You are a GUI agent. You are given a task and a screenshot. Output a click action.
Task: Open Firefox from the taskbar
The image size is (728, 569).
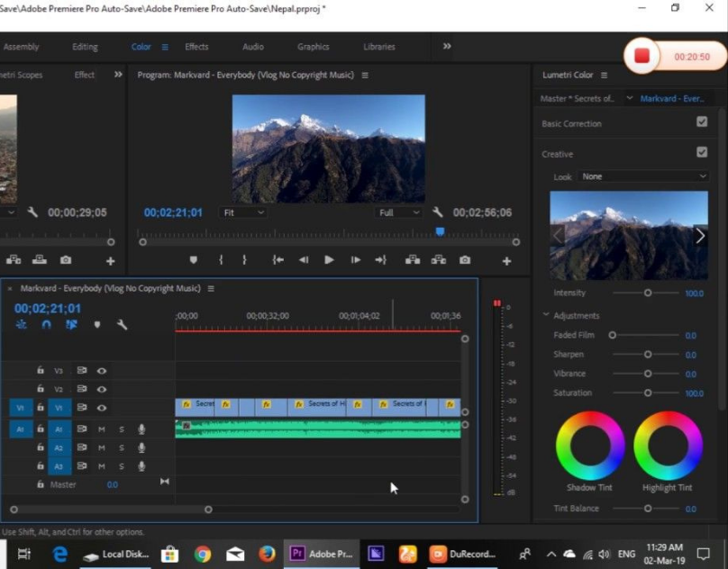click(267, 554)
